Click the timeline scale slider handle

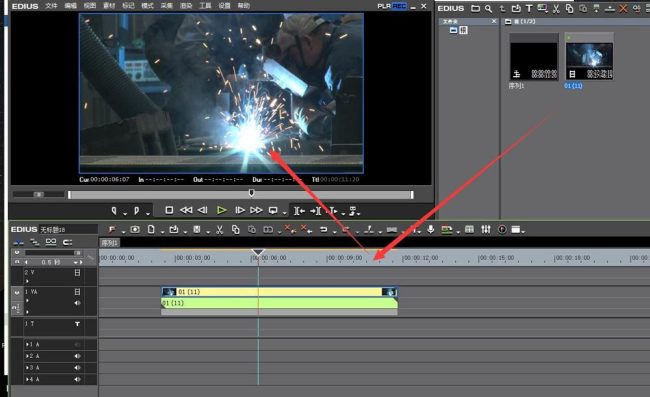pyautogui.click(x=77, y=252)
